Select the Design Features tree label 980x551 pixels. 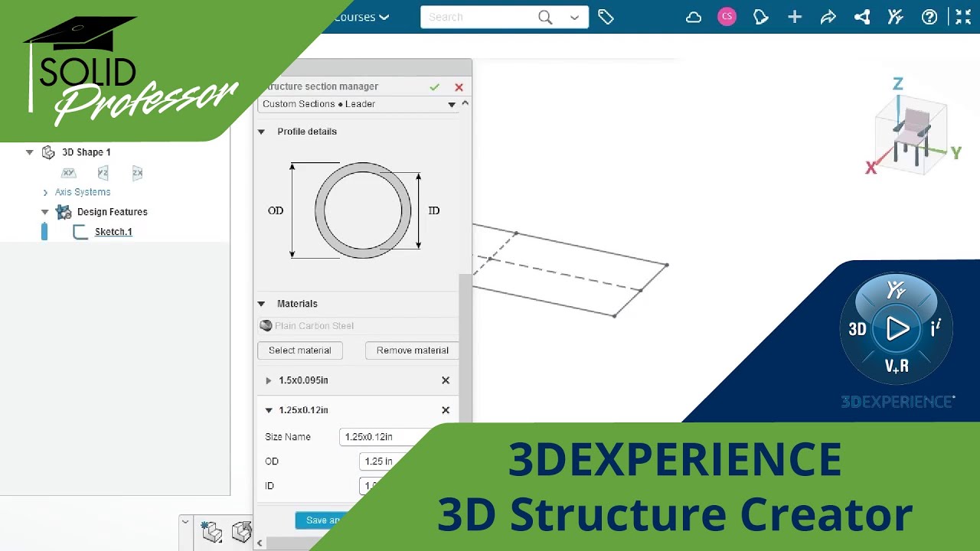point(113,212)
